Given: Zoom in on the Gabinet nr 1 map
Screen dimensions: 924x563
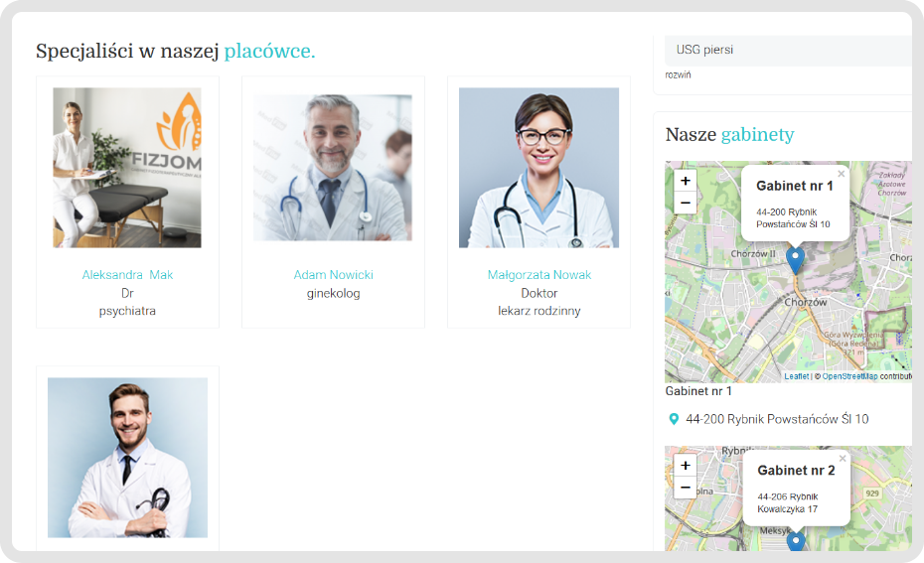Looking at the screenshot, I should (x=686, y=181).
